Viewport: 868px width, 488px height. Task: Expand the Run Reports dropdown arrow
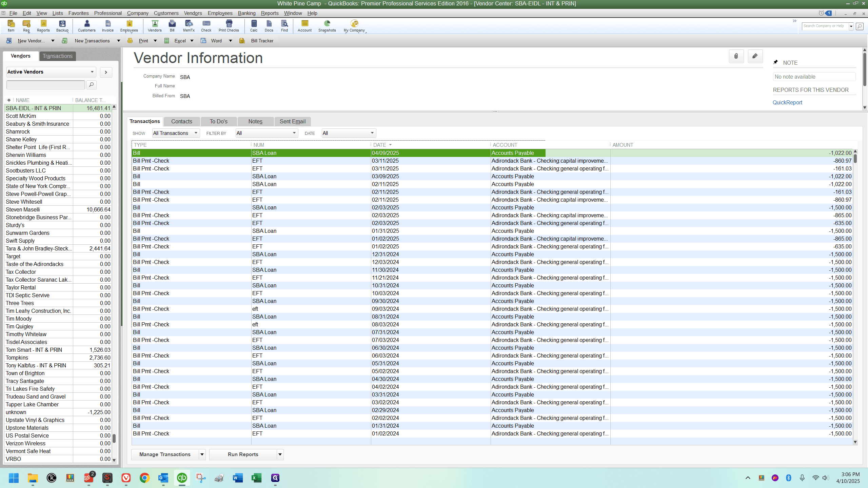(280, 454)
